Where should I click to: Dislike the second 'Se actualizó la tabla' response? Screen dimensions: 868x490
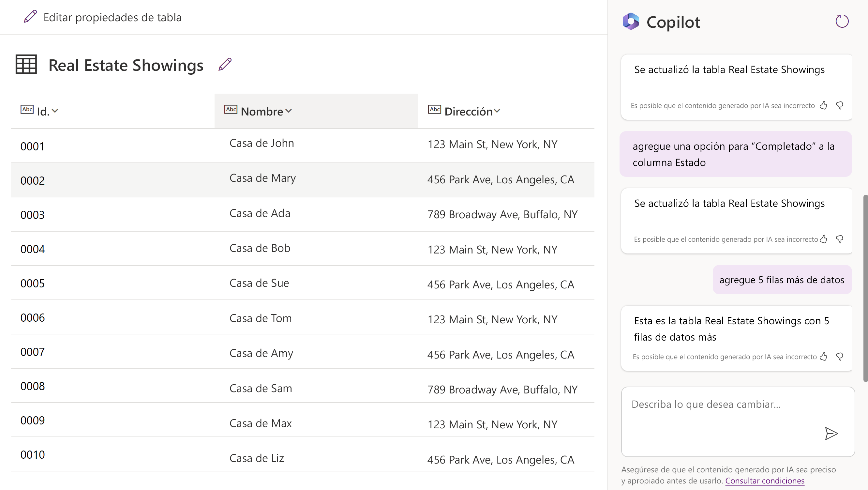(x=840, y=239)
